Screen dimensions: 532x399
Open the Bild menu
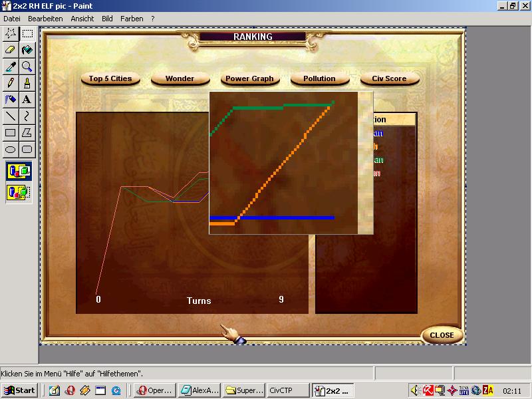(x=107, y=19)
